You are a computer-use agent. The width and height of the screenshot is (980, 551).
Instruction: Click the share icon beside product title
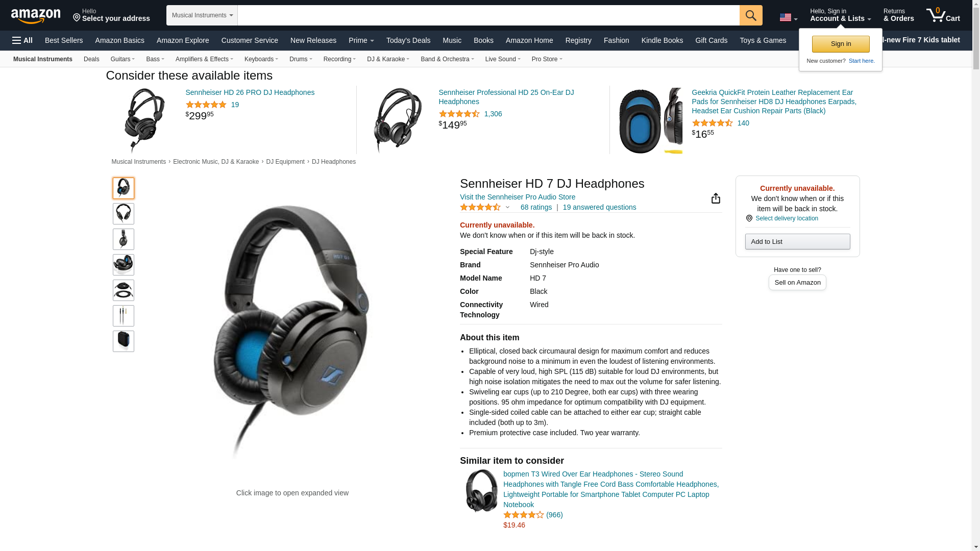pos(716,198)
